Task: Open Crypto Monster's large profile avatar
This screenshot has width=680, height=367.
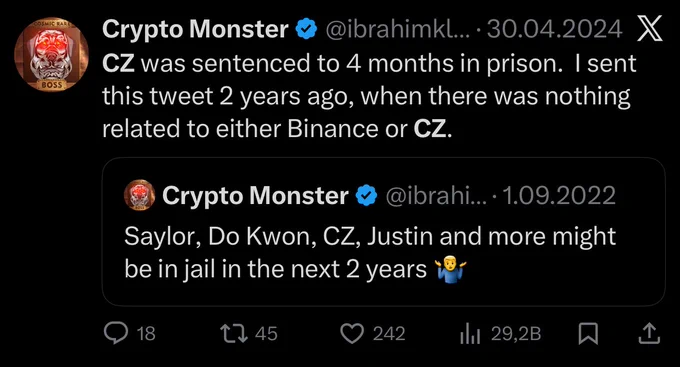Action: point(52,54)
